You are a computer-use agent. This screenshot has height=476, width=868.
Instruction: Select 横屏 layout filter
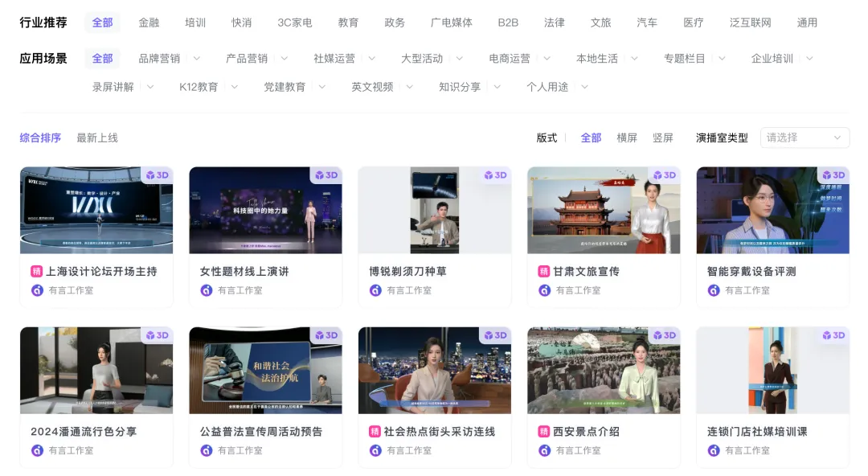(x=627, y=137)
